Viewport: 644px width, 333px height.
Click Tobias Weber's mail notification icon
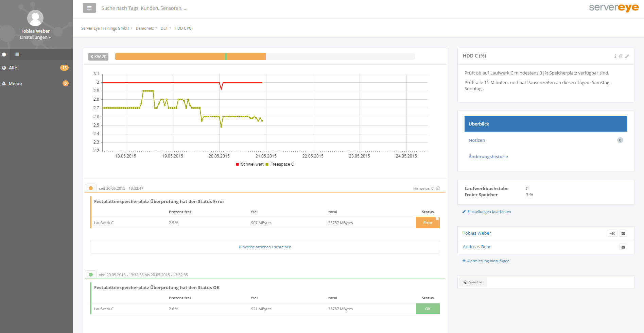[623, 234]
